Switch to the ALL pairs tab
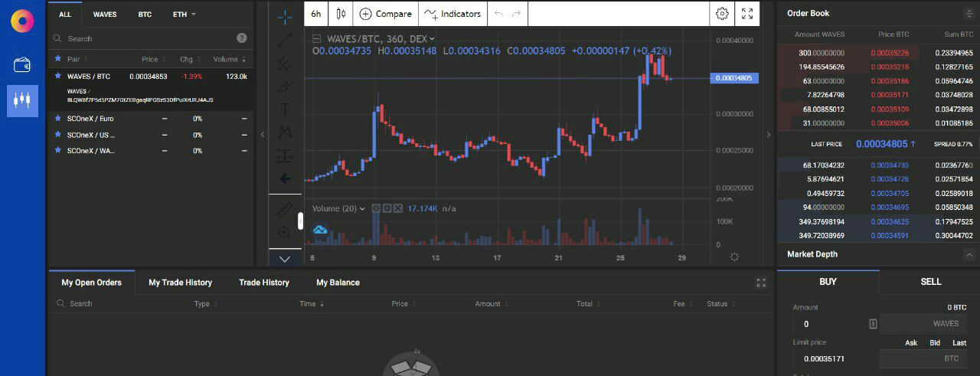The height and width of the screenshot is (376, 980). pos(65,14)
